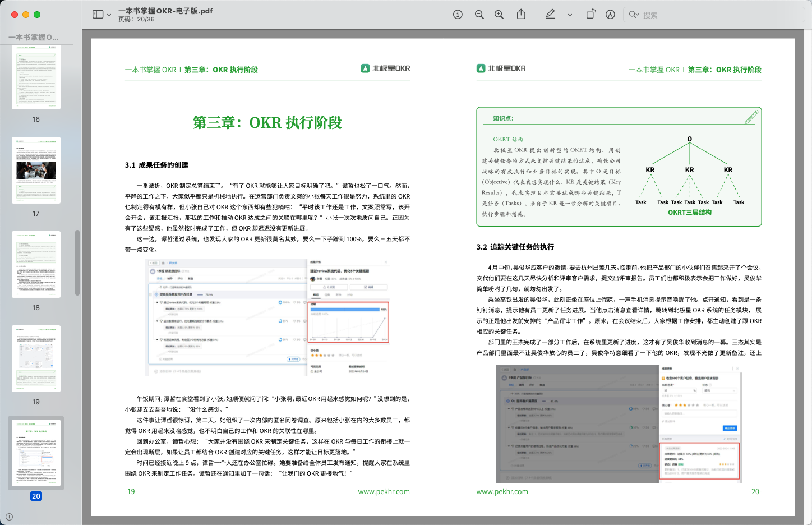The width and height of the screenshot is (812, 525).
Task: Expand the highlight color options chevron
Action: 570,15
